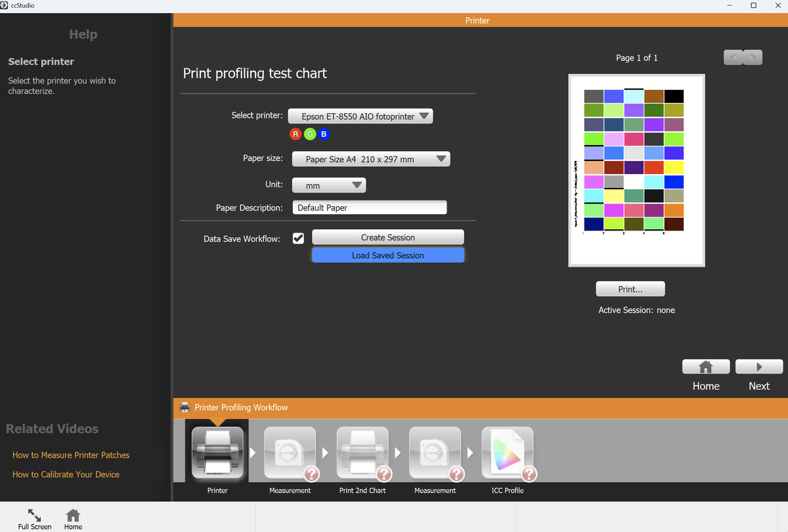Open How to Measure Printer Patches video

point(71,455)
